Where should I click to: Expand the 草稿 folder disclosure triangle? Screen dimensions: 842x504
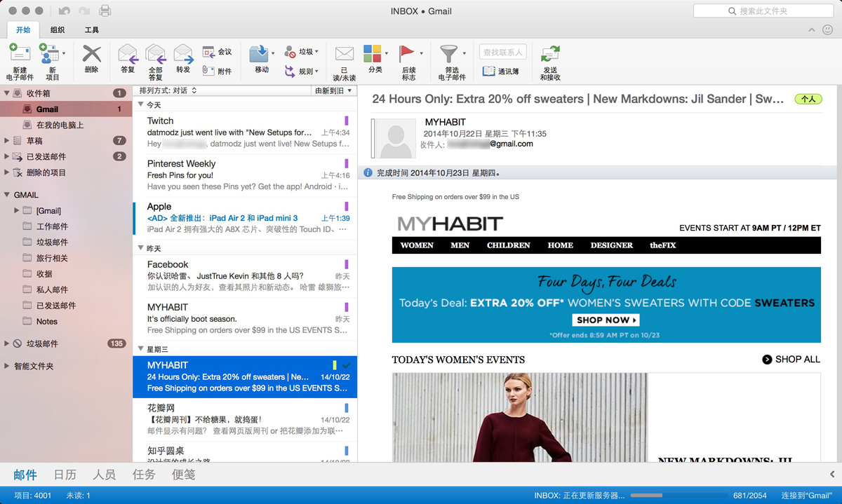[x=7, y=141]
